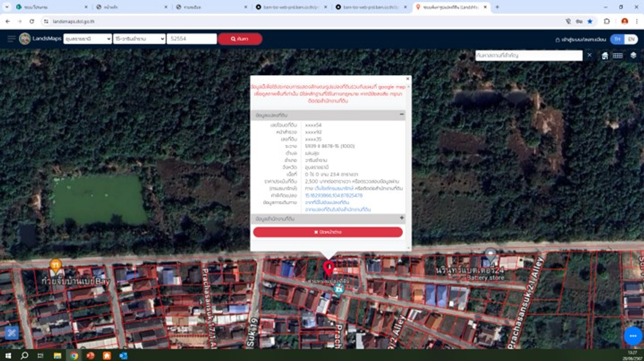Click the layers icon at top right
The width and height of the screenshot is (644, 361).
[x=633, y=55]
